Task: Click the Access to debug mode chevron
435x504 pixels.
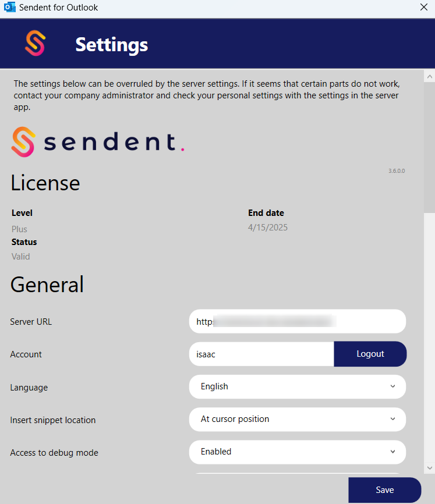Action: coord(393,452)
